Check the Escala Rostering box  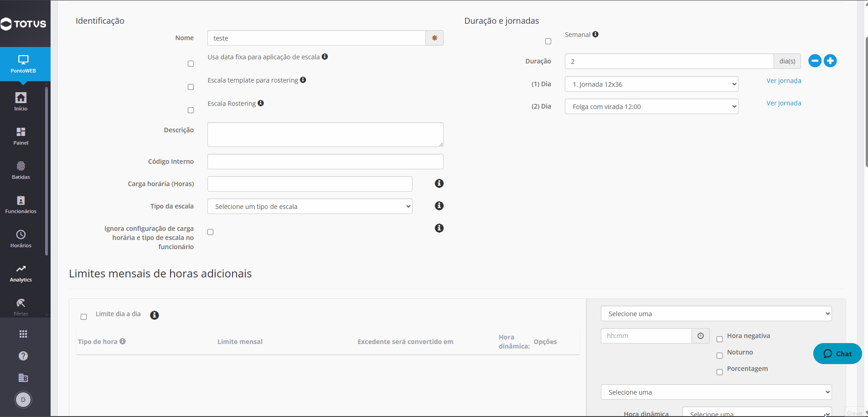[x=191, y=110]
